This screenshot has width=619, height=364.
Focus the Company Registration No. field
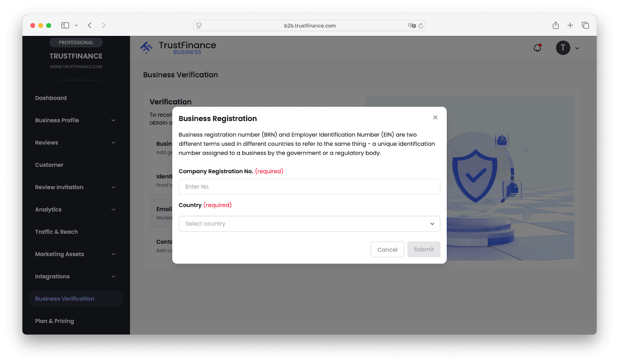click(x=309, y=187)
